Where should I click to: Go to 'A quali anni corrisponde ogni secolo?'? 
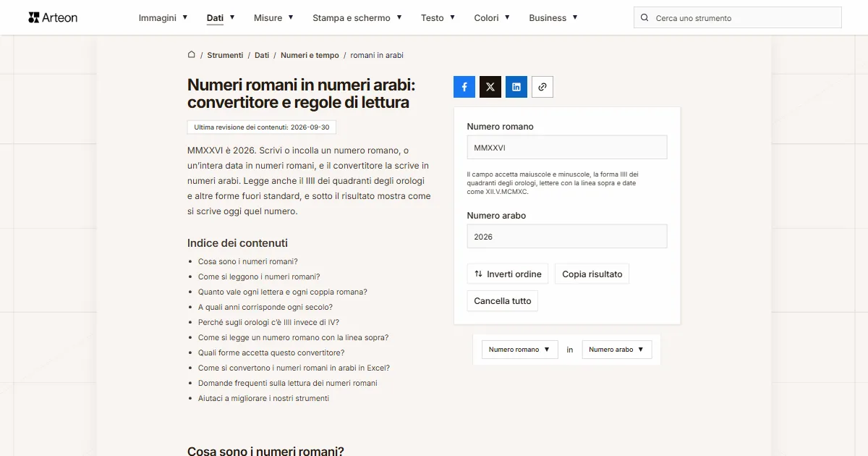coord(265,307)
